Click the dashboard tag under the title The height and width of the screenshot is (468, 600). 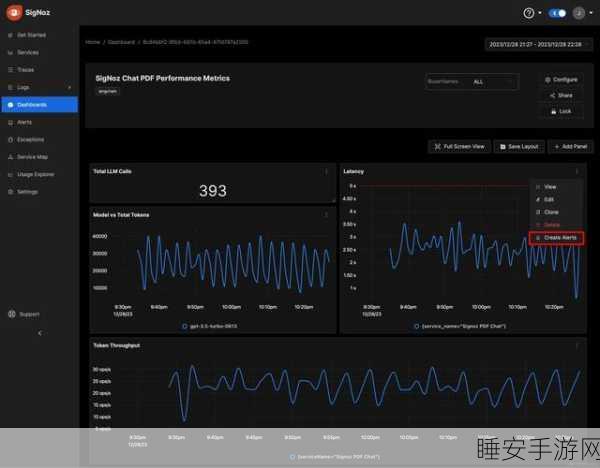tap(108, 91)
